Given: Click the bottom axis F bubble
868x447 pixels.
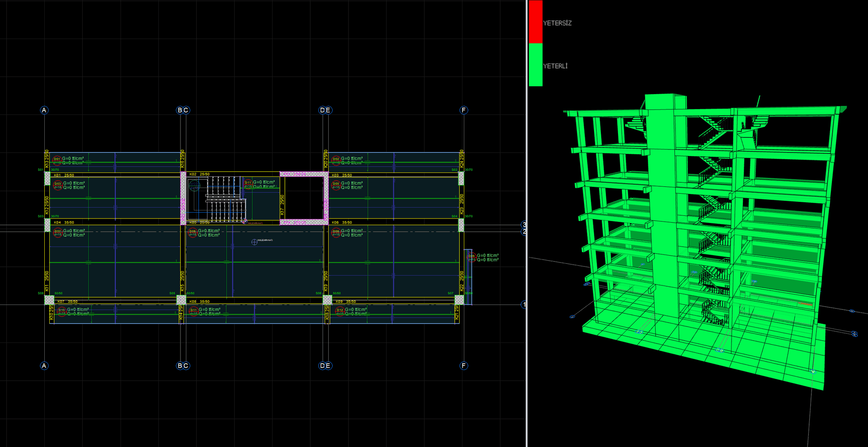Looking at the screenshot, I should pyautogui.click(x=463, y=366).
